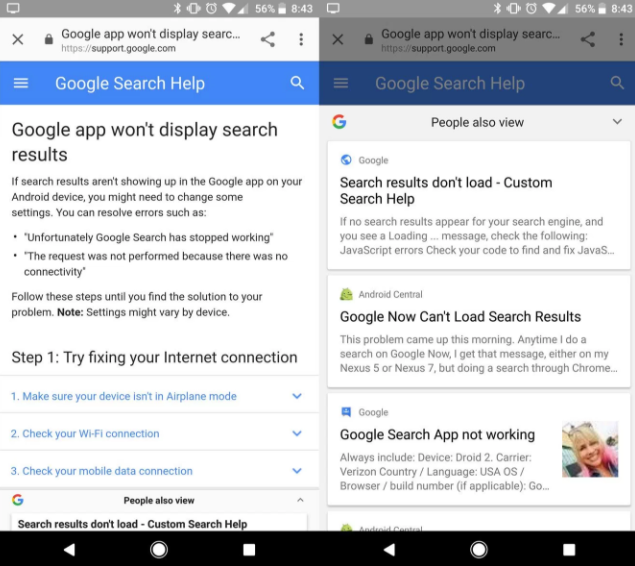Screen dimensions: 635x566
Task: Tap the cast screen icon on left status bar
Action: 13,8
